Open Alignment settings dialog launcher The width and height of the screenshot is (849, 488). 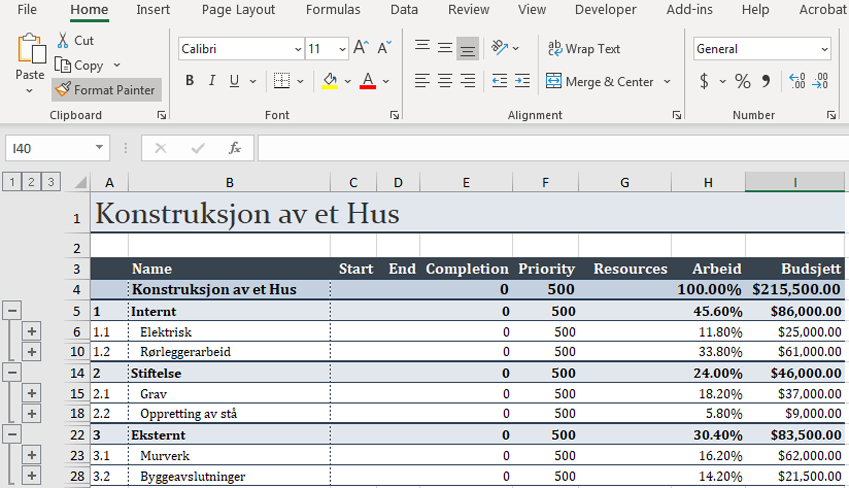(677, 115)
